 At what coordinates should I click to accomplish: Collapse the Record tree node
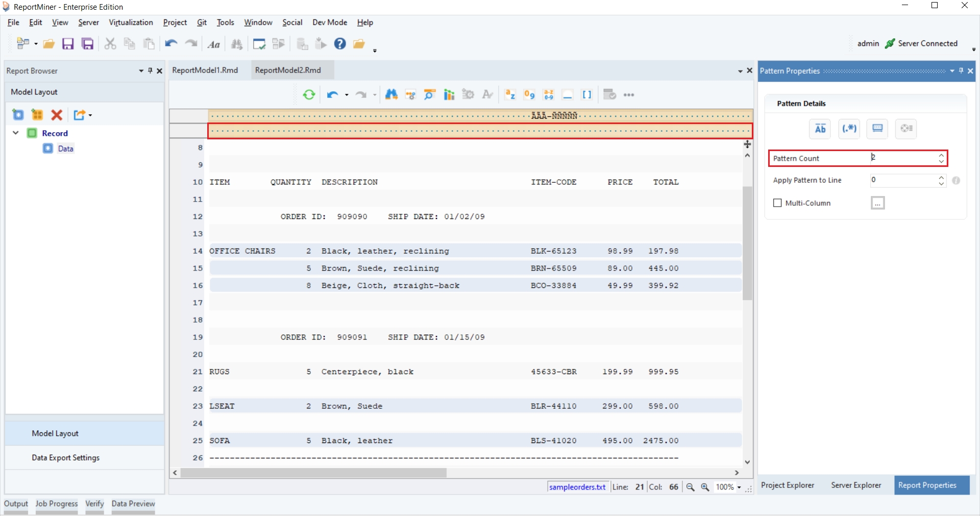pos(16,133)
